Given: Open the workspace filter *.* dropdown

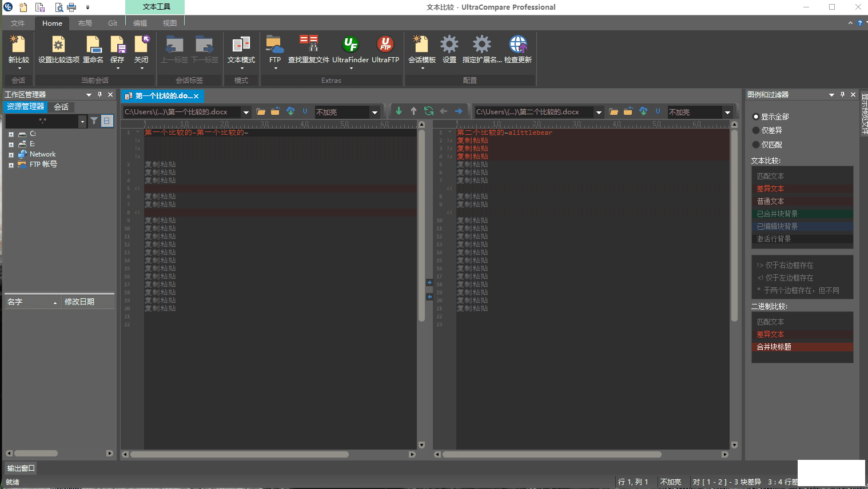Looking at the screenshot, I should point(82,121).
